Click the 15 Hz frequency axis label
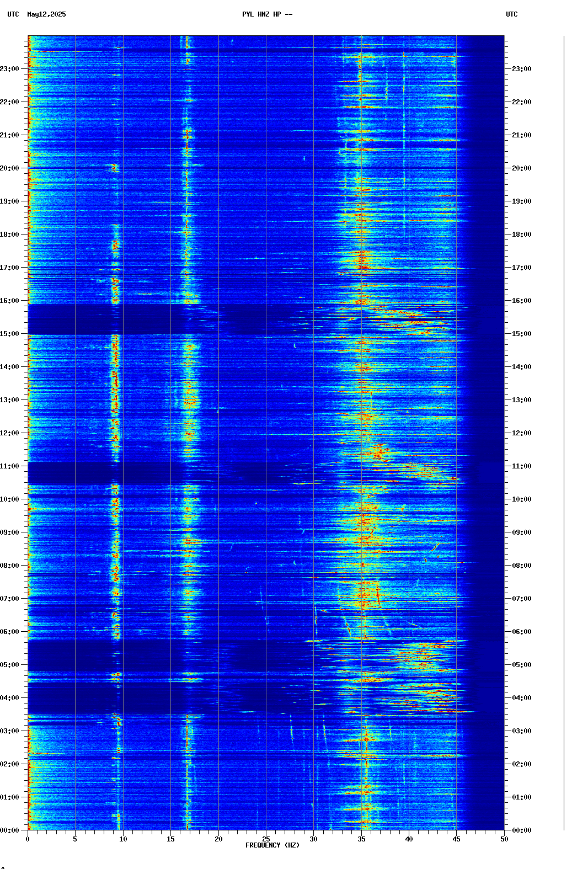Viewport: 588px width, 874px height. pos(170,839)
